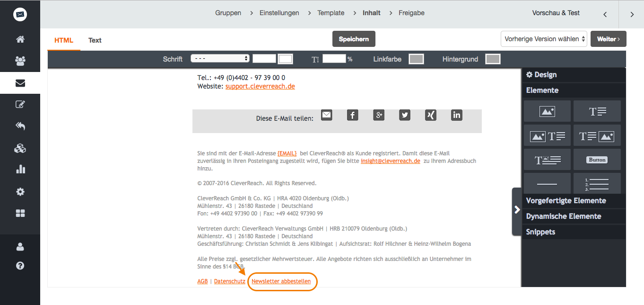
Task: Expand the Snippets section
Action: 574,232
